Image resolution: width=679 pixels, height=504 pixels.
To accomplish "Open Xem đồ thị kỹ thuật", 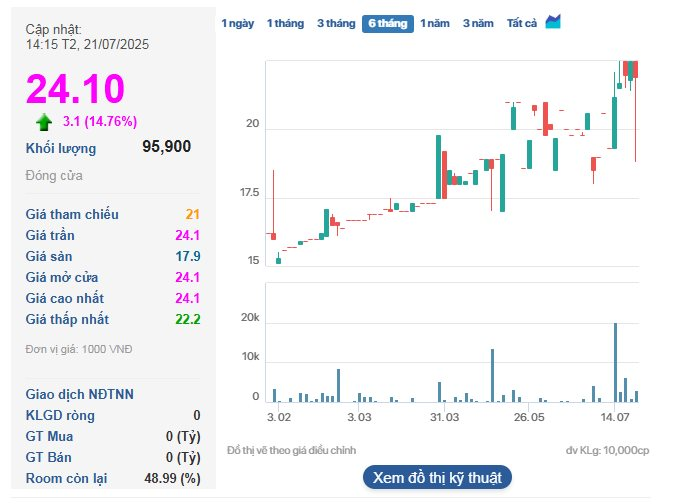I will [x=437, y=477].
